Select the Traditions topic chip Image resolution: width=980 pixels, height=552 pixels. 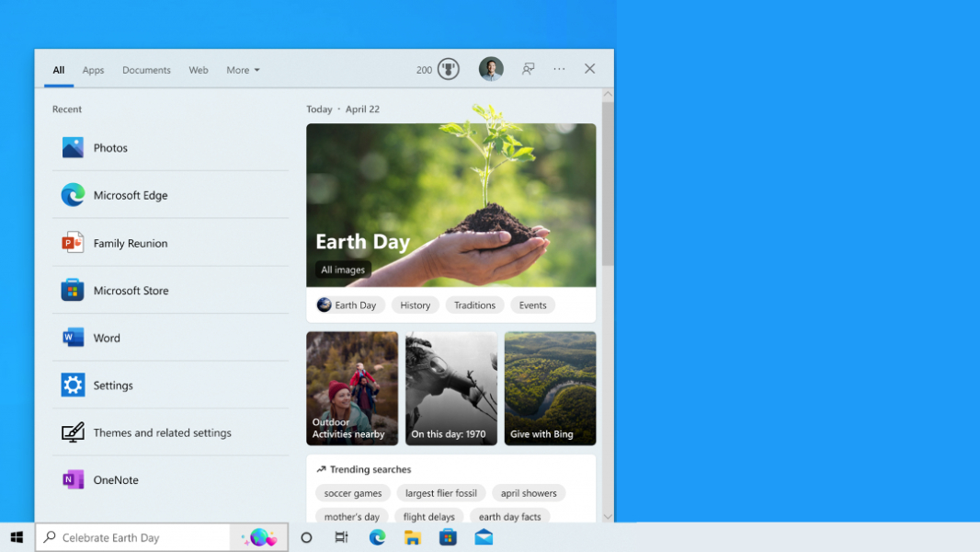tap(474, 305)
